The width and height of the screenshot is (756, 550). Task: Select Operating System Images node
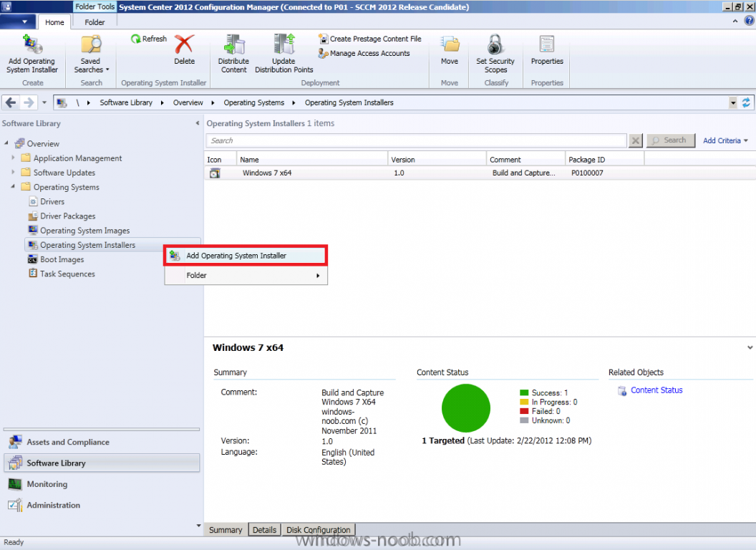click(x=79, y=230)
